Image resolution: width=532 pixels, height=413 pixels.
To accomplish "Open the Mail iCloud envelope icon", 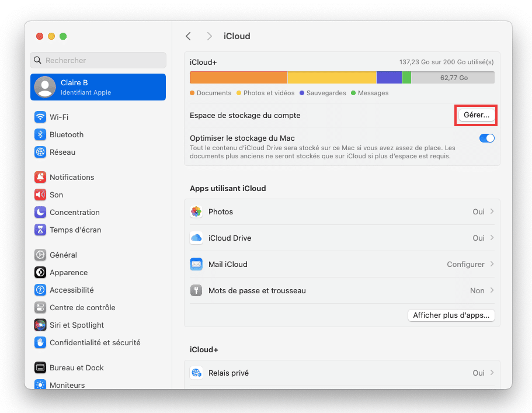I will tap(196, 265).
